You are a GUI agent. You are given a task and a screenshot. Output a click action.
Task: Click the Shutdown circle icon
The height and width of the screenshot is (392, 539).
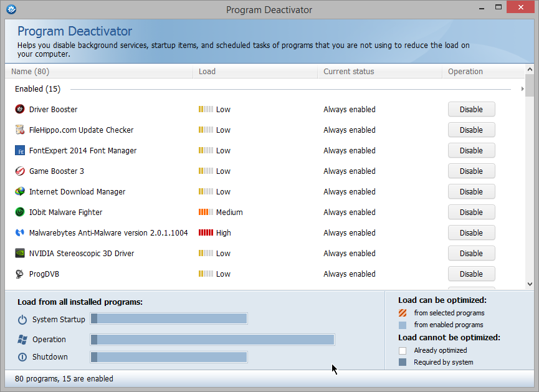click(x=22, y=357)
